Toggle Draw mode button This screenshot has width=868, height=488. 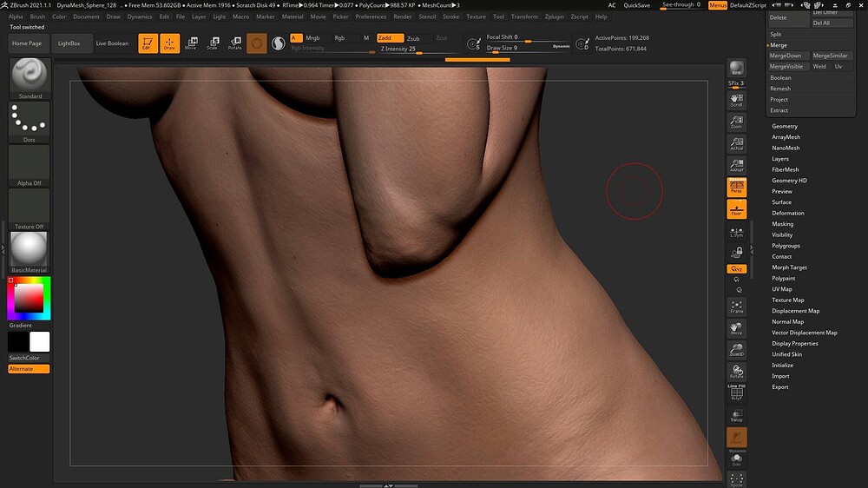point(170,43)
